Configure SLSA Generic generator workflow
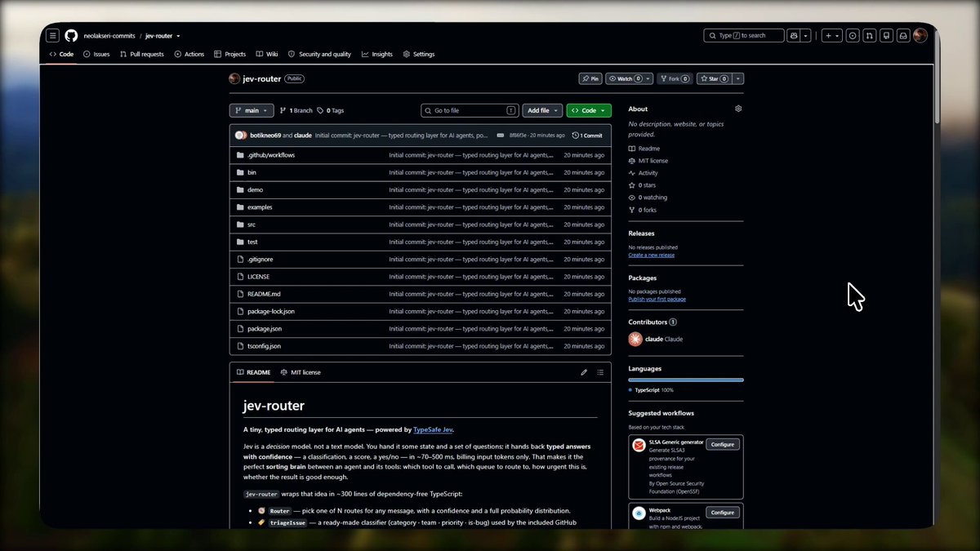Image resolution: width=980 pixels, height=551 pixels. (x=723, y=445)
